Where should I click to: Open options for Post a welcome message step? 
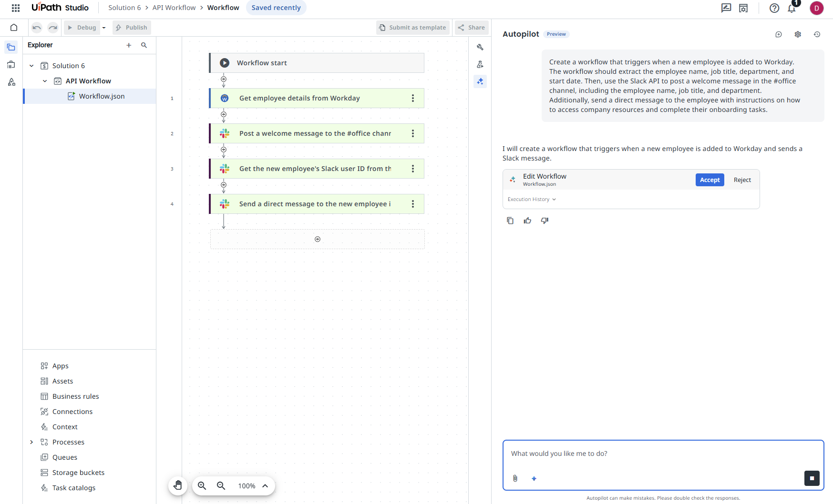coord(413,133)
